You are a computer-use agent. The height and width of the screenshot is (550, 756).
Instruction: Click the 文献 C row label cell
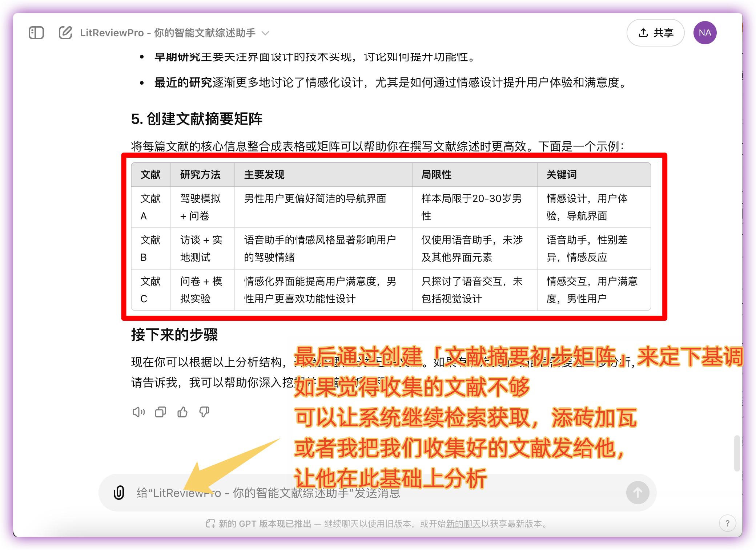point(151,290)
